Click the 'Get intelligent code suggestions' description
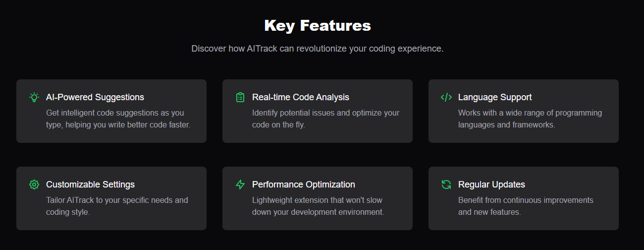Viewport: 644px width, 250px height. click(x=118, y=119)
